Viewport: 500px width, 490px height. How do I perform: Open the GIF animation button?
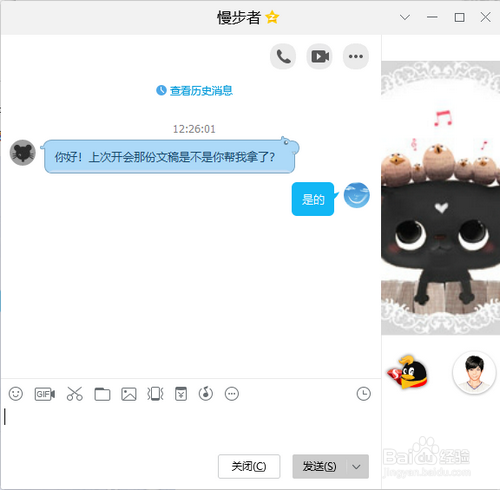[45, 394]
